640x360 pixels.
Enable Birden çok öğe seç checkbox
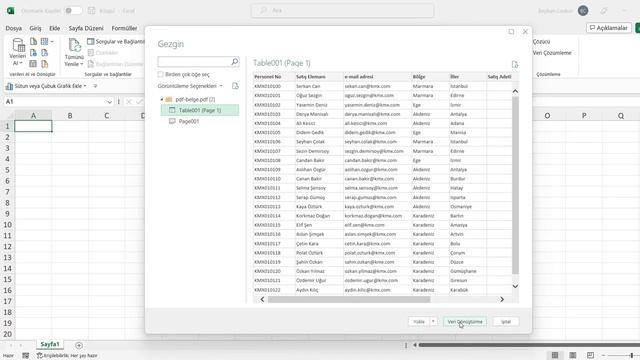pos(160,74)
